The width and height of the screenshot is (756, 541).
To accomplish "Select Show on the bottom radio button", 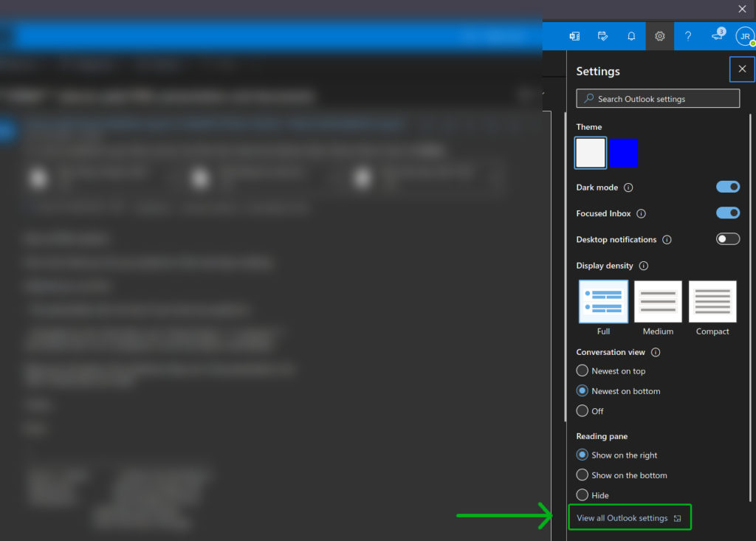I will pyautogui.click(x=582, y=475).
